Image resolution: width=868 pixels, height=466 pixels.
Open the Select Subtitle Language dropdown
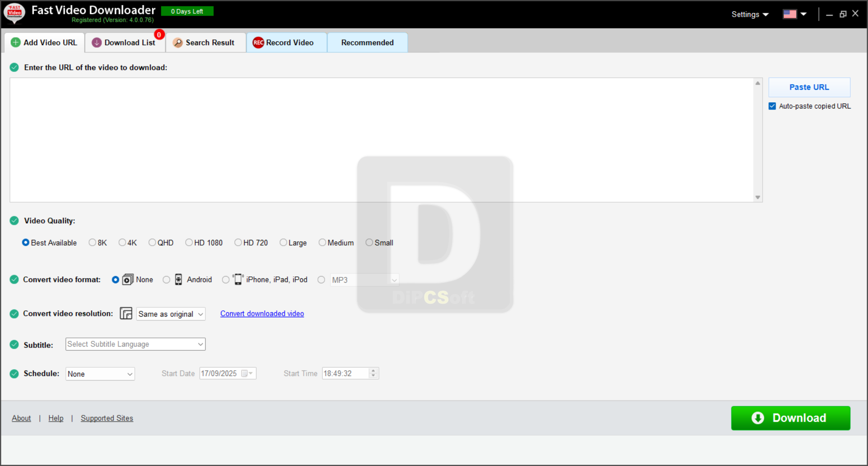click(135, 344)
